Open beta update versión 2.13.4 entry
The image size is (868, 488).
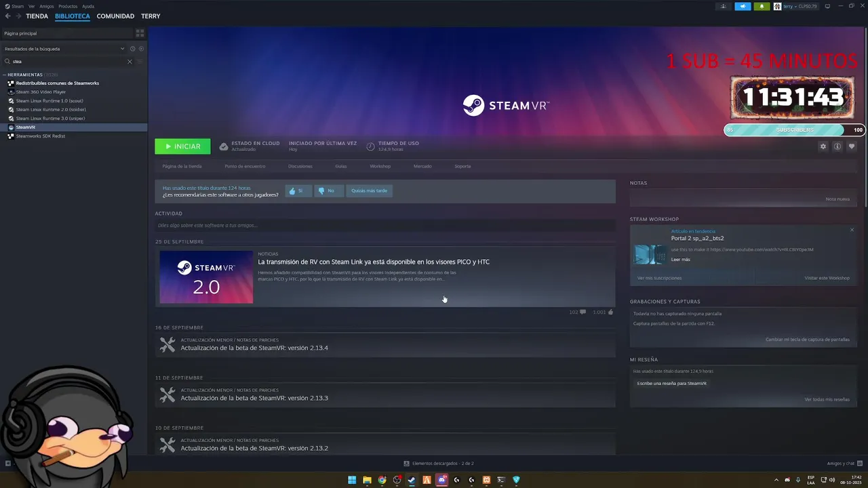pyautogui.click(x=385, y=345)
